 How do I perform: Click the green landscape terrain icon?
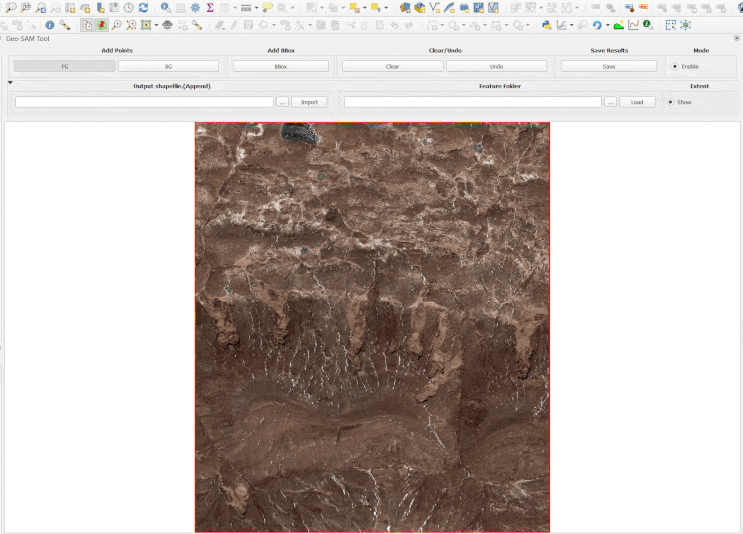click(618, 25)
